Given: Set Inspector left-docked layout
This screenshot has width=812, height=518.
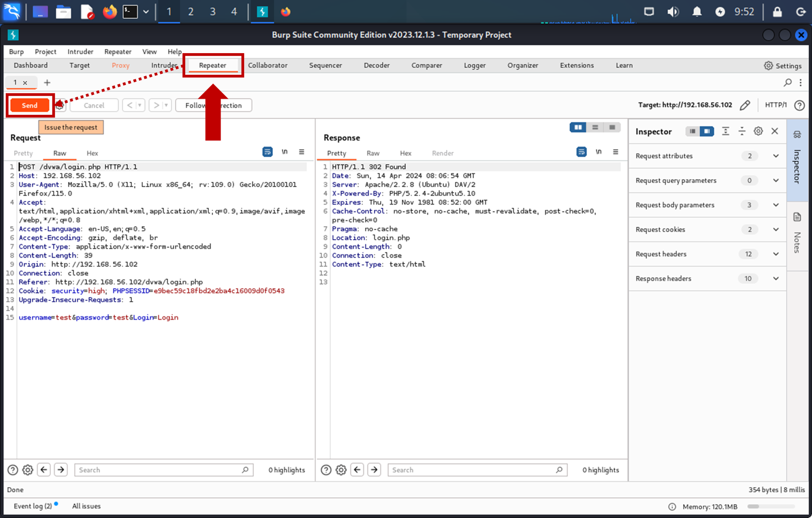Looking at the screenshot, I should pos(693,131).
